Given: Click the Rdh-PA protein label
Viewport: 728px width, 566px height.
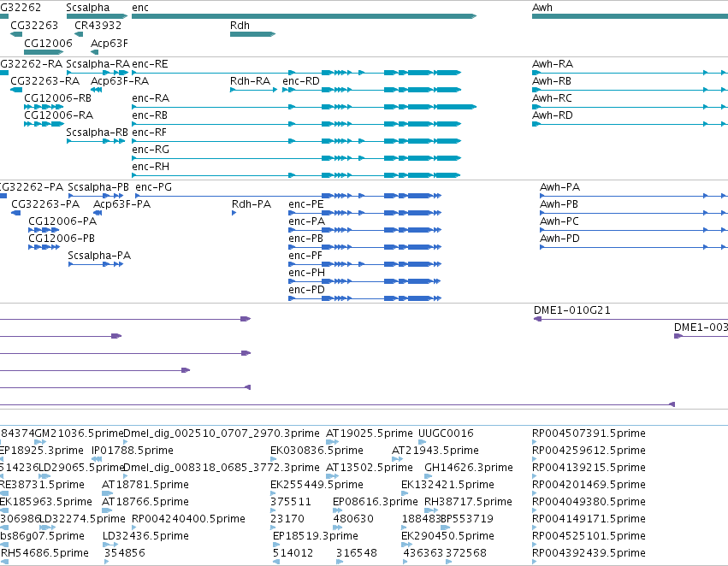Looking at the screenshot, I should click(x=252, y=204).
